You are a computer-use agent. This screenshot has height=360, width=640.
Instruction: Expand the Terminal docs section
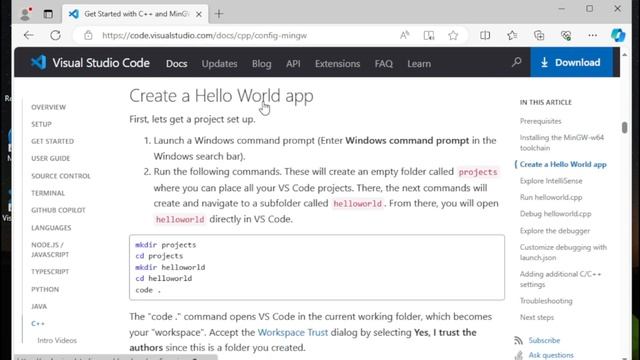click(x=48, y=193)
